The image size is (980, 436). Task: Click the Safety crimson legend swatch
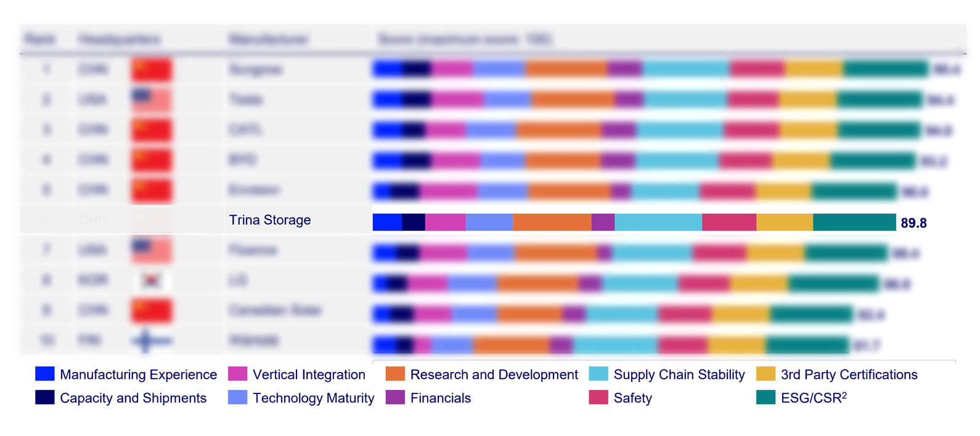pos(598,397)
